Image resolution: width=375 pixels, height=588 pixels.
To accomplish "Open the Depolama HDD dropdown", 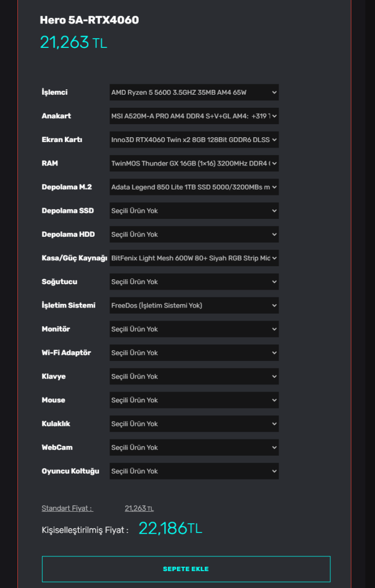I will point(194,235).
